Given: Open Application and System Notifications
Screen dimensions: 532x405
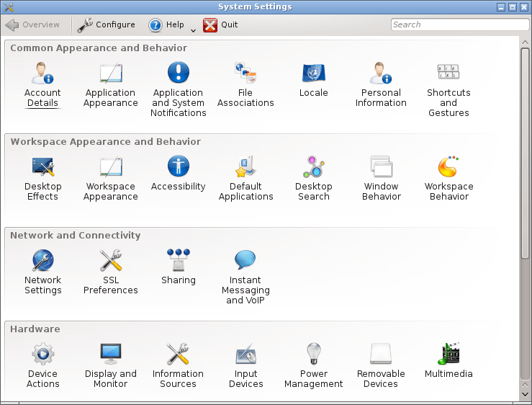Looking at the screenshot, I should 178,89.
